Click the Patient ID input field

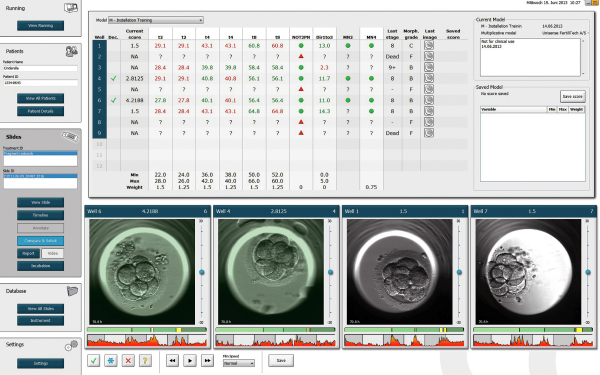pos(40,83)
